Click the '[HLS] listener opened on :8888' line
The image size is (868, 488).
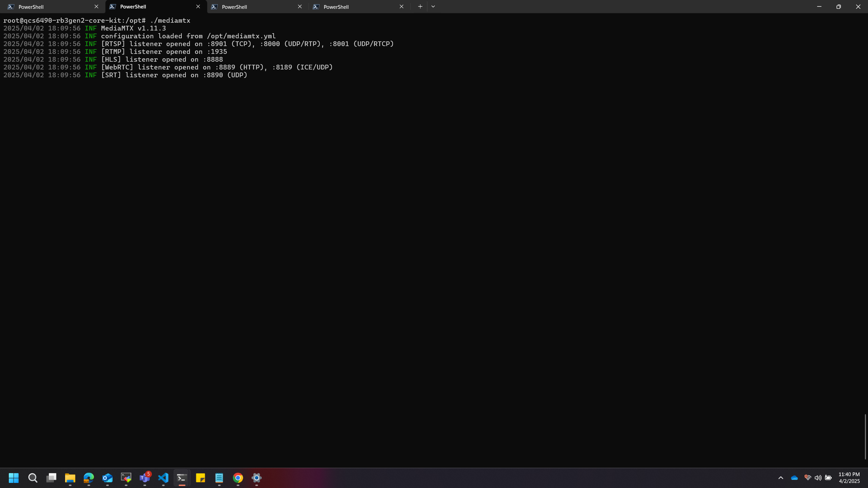pyautogui.click(x=113, y=59)
